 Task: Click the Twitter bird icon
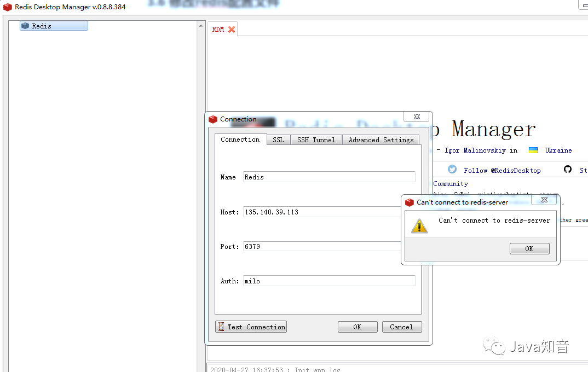[452, 170]
